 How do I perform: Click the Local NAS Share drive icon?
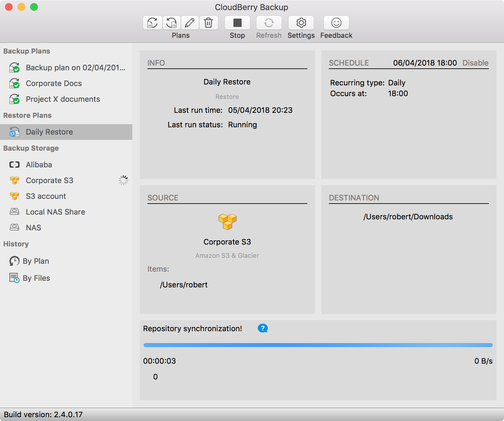pos(14,211)
